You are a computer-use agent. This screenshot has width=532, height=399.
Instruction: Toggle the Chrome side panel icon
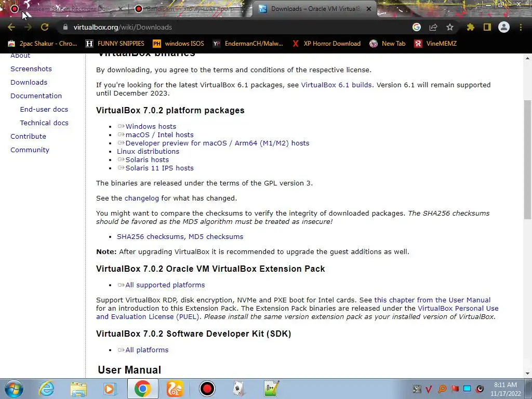point(487,27)
